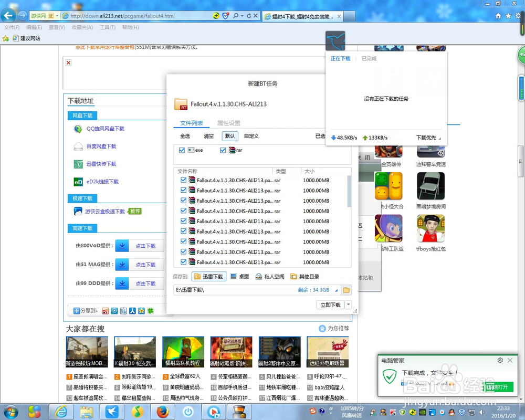
Task: Click the 全选 button in file list
Action: pos(185,136)
